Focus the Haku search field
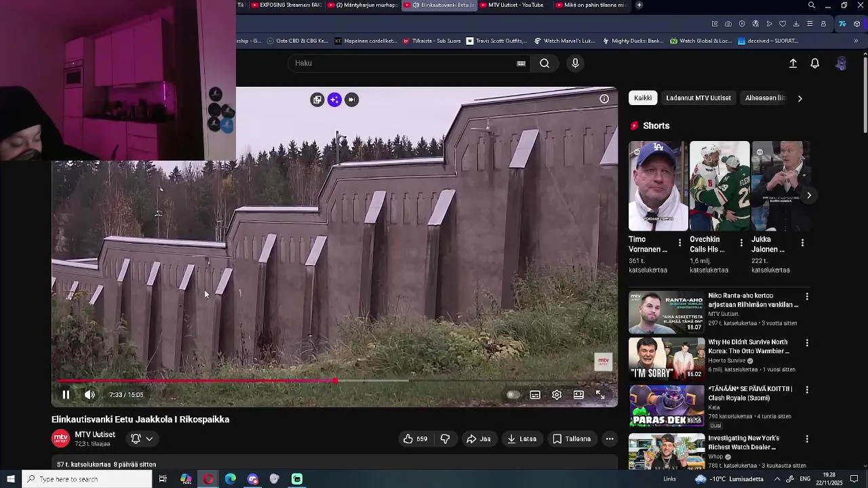The image size is (868, 488). (x=403, y=63)
